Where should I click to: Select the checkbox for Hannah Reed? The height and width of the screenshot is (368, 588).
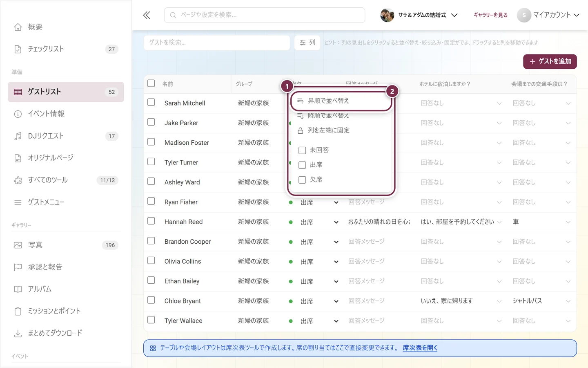151,221
